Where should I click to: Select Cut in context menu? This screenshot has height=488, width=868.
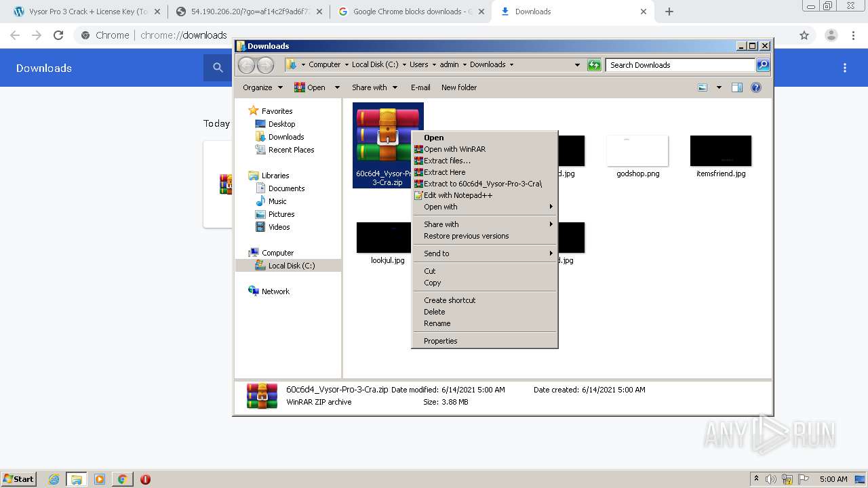coord(484,271)
